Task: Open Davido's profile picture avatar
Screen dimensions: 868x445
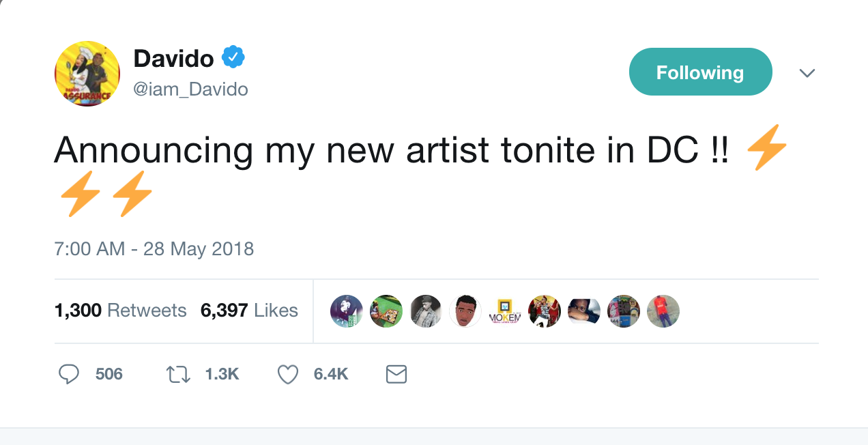Action: [87, 74]
